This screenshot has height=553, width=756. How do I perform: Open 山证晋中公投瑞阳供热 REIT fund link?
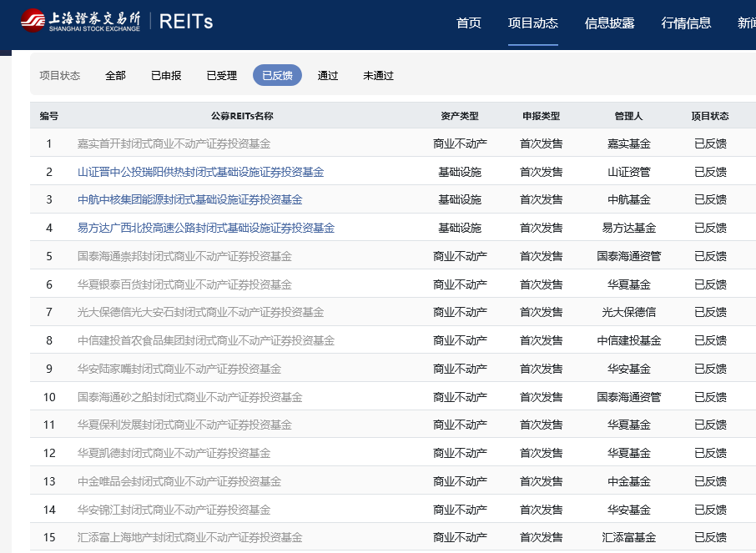[200, 172]
